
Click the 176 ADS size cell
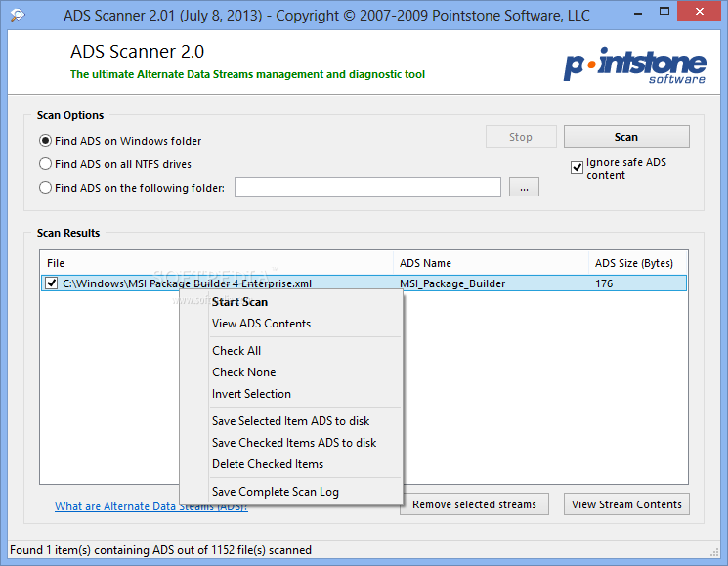click(x=604, y=283)
